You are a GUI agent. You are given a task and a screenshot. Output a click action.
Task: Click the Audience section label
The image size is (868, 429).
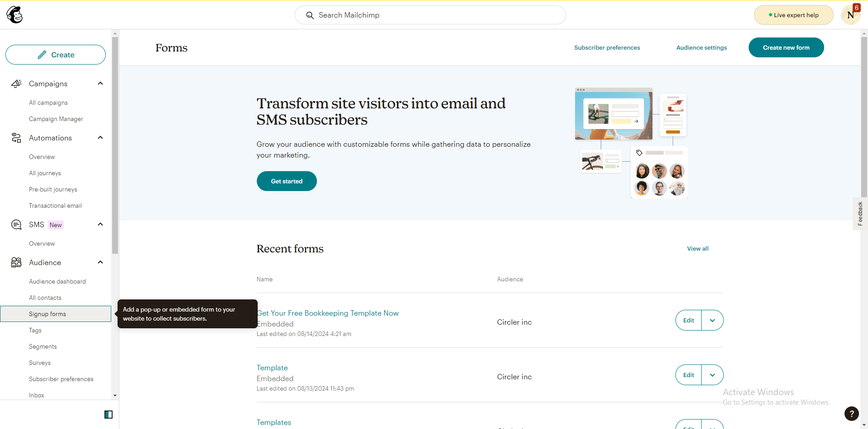[45, 262]
